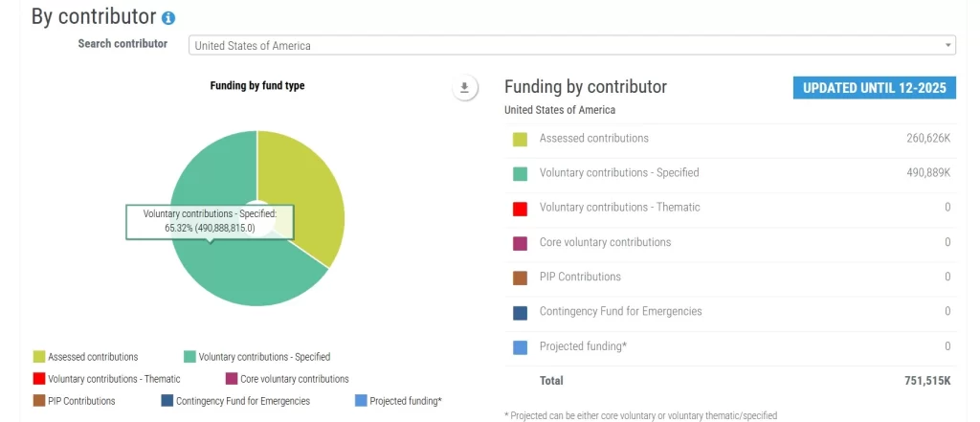Click the Projected funding* row label
Screen dimensions: 980x422
pos(583,346)
